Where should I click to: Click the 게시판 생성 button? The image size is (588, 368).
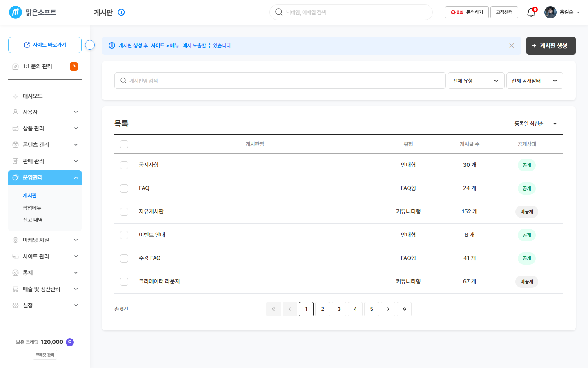coord(551,46)
